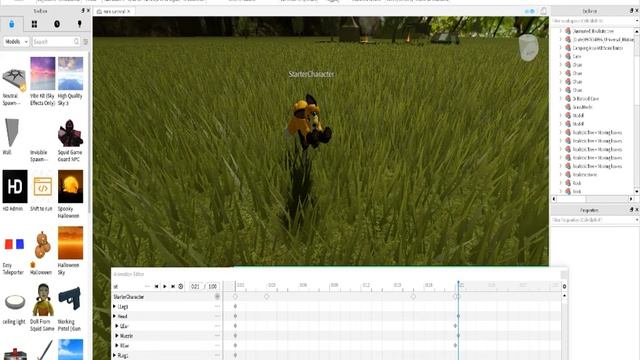Select the Vibe Kit (Sky Effects Only) thumbnail
Image resolution: width=640 pixels, height=360 pixels.
[x=42, y=73]
